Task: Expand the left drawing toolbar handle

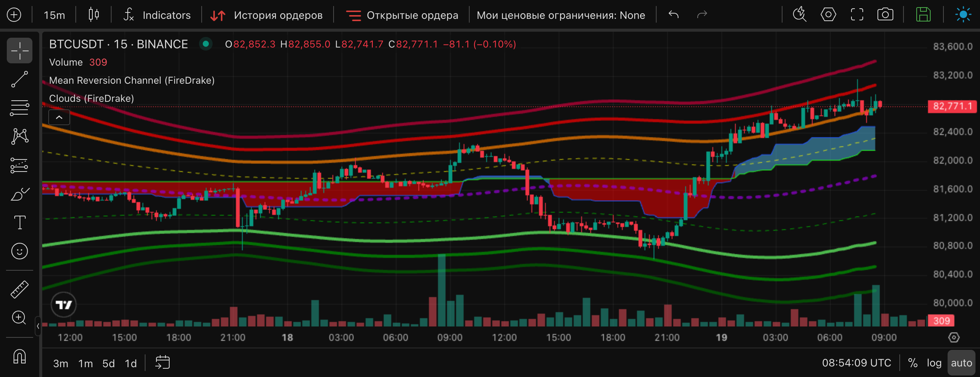Action: click(x=38, y=326)
